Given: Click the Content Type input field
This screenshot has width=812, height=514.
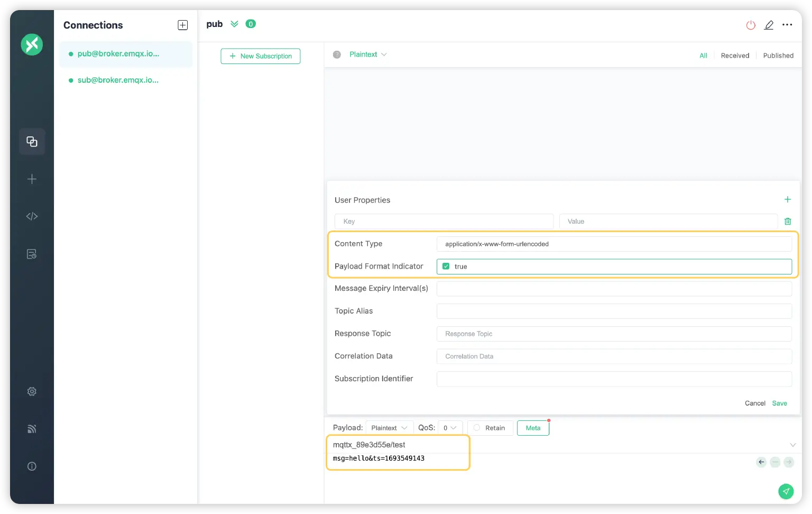Looking at the screenshot, I should click(x=614, y=244).
